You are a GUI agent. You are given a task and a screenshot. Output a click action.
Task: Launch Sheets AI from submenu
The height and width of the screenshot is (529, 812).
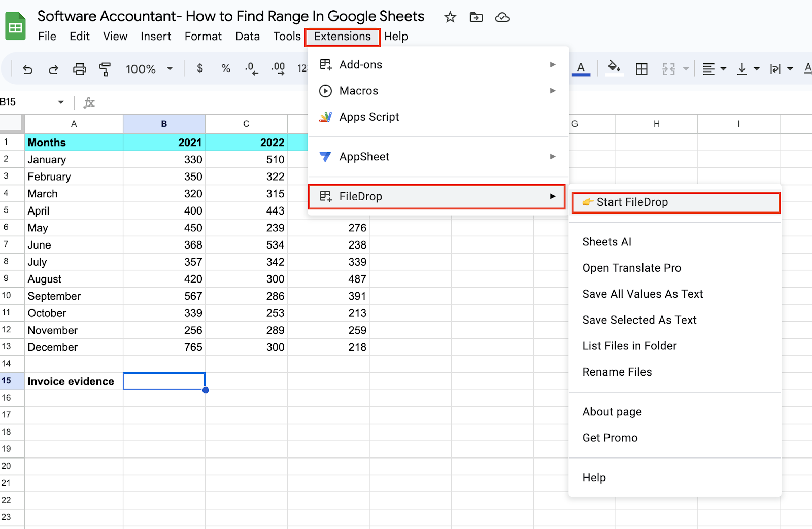(x=675, y=242)
